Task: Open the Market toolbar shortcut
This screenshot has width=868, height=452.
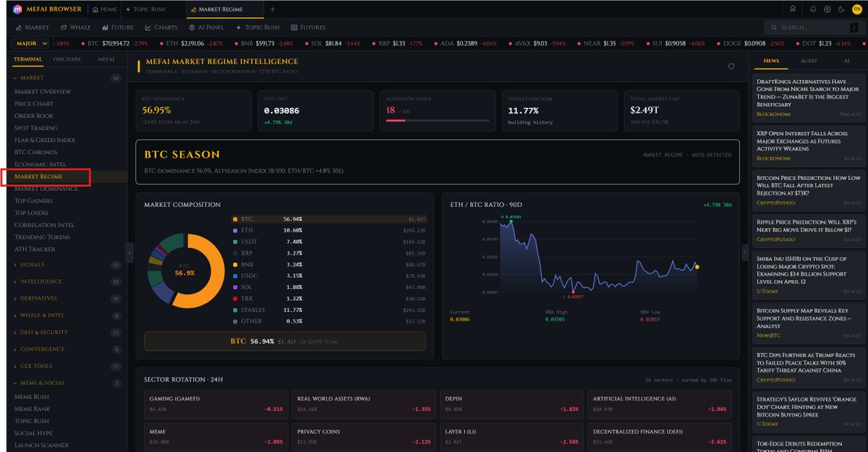Action: tap(33, 27)
